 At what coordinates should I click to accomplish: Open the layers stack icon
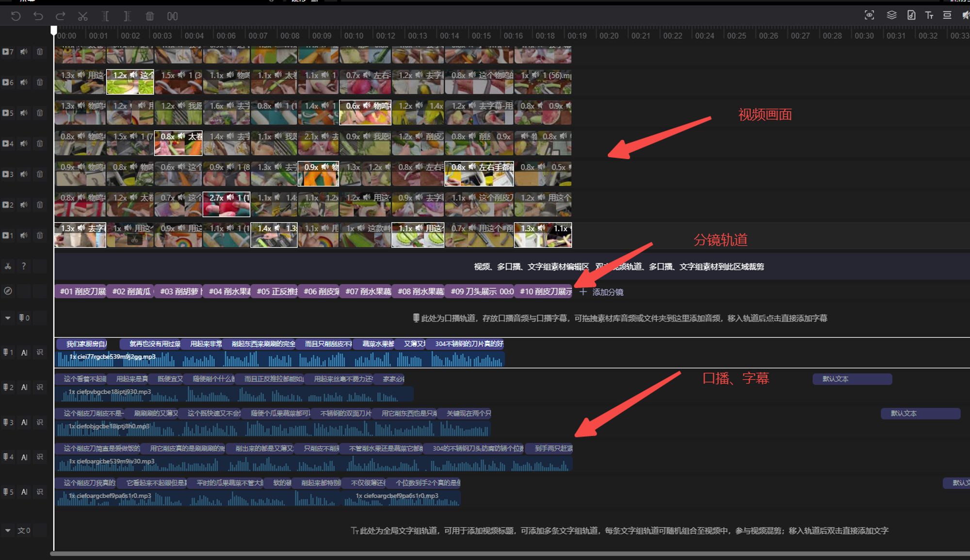coord(891,15)
